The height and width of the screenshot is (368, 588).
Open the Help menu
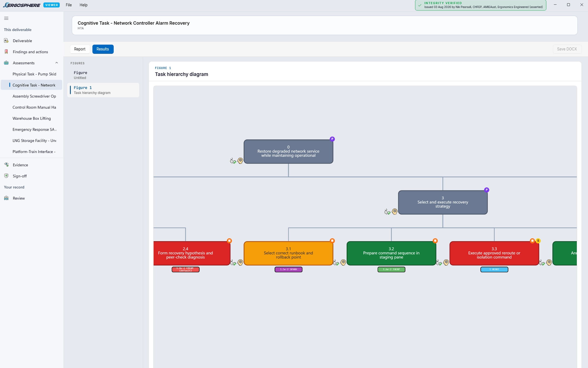coord(83,5)
